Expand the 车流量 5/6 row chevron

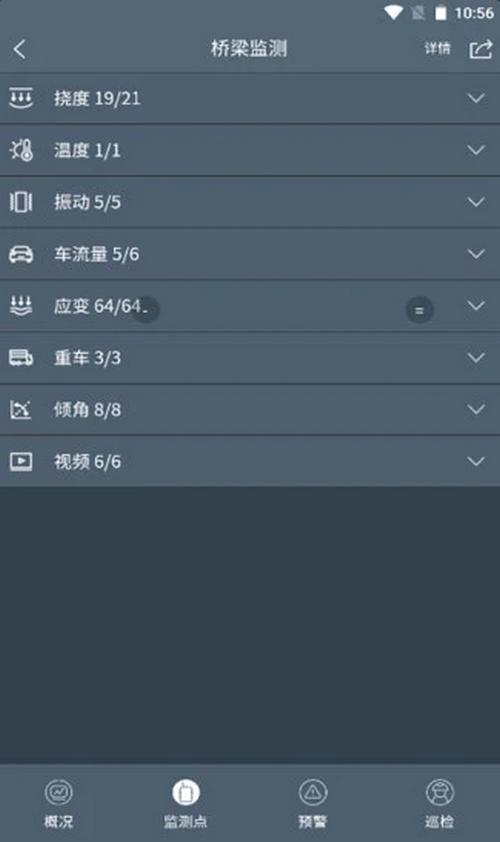[476, 254]
